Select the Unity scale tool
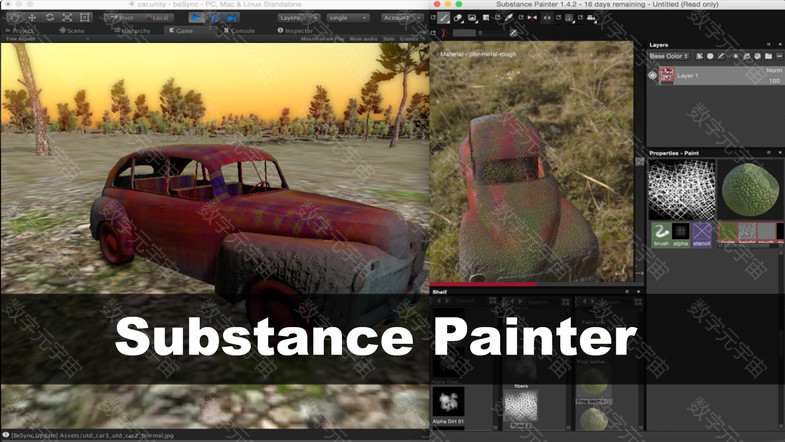The width and height of the screenshot is (785, 442). click(67, 18)
